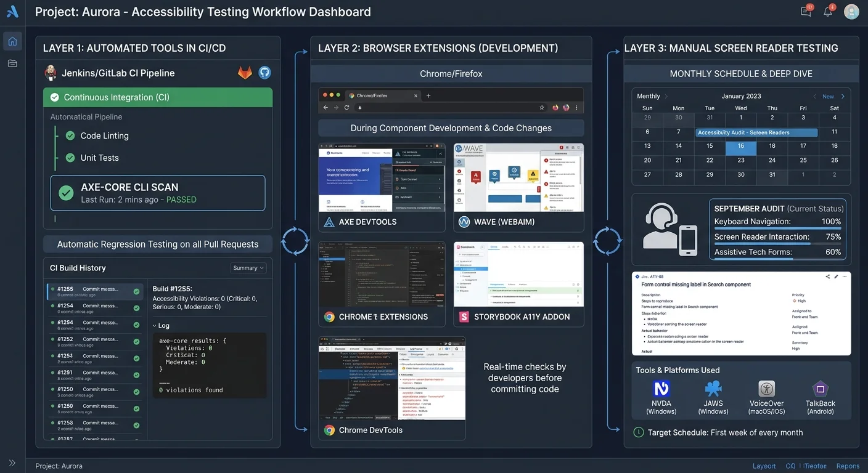Click the three-dot menu in the mock browser bar
868x473 pixels.
point(576,107)
